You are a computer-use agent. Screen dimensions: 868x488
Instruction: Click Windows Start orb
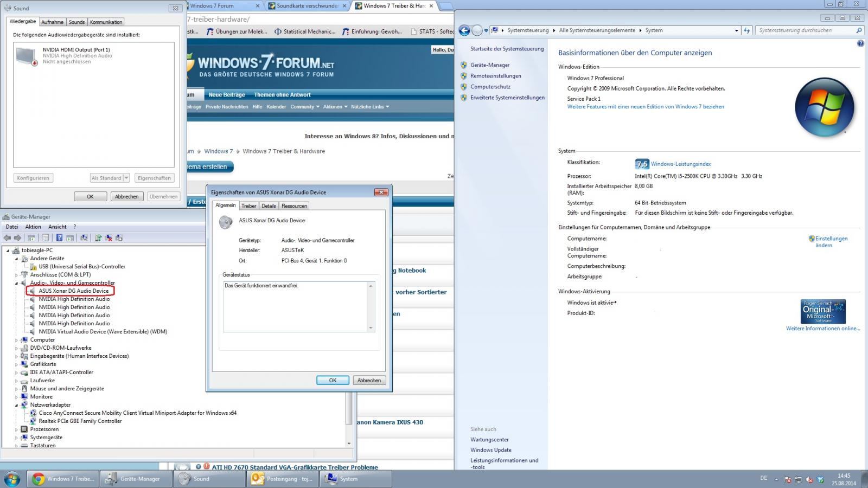pyautogui.click(x=12, y=479)
